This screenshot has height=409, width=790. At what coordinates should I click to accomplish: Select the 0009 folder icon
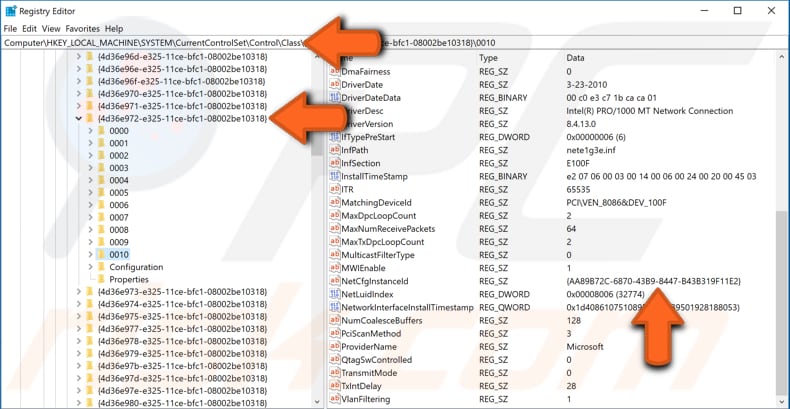point(101,242)
